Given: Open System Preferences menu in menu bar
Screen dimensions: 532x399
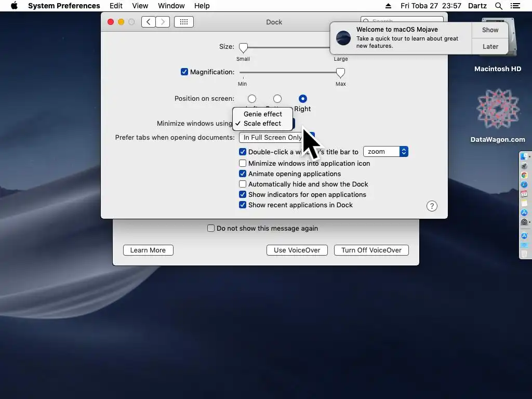Looking at the screenshot, I should tap(64, 6).
